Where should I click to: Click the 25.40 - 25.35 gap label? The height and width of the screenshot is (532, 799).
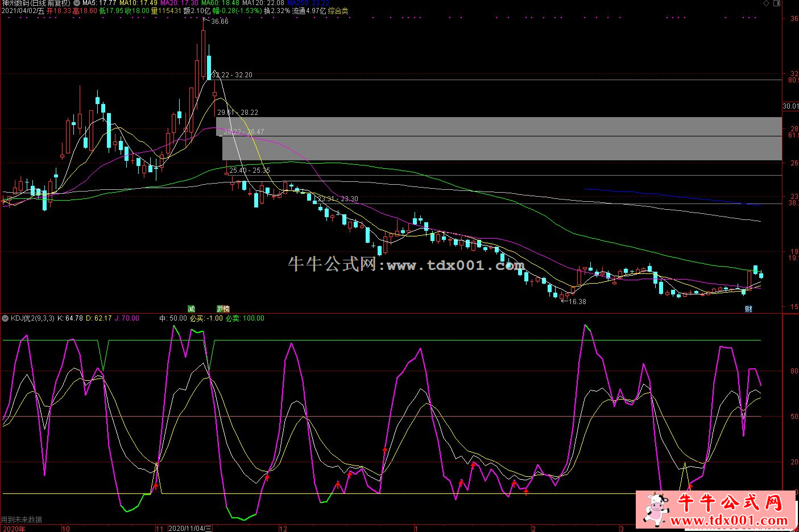point(250,171)
